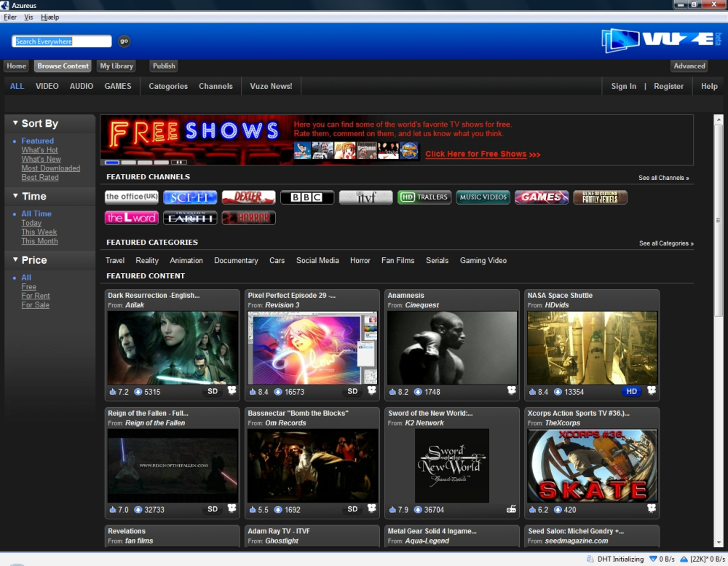Viewport: 728px width, 566px height.
Task: Click the Search Everywhere input field
Action: [62, 42]
